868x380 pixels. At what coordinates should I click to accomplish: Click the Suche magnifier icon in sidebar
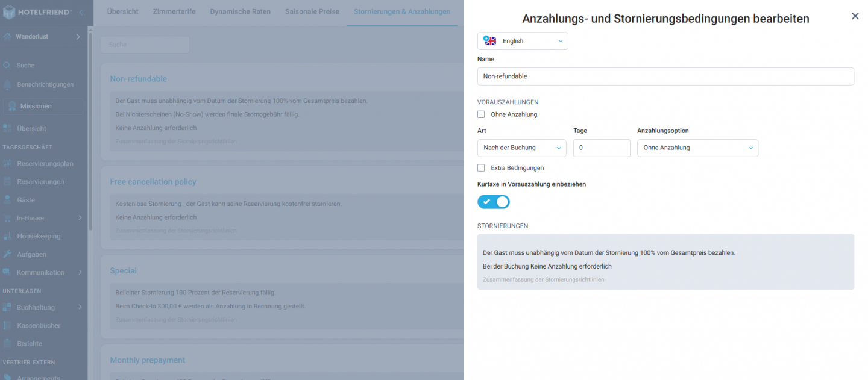pos(7,65)
